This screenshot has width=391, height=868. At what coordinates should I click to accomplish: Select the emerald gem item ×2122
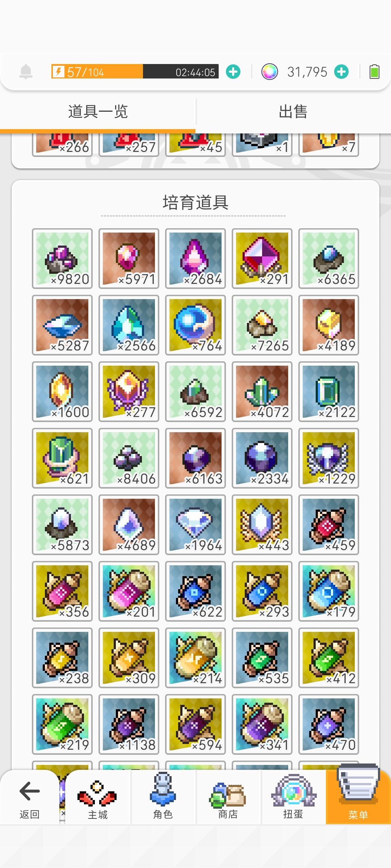(329, 392)
